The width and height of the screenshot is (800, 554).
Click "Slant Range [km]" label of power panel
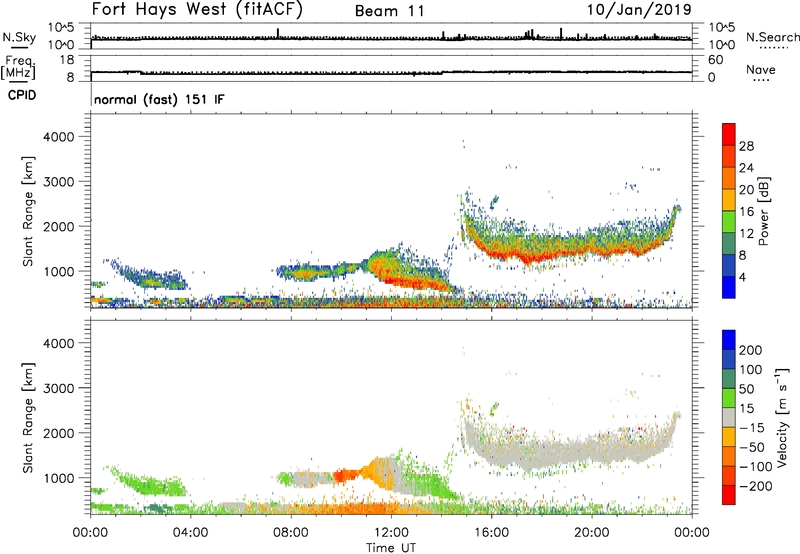click(x=28, y=211)
